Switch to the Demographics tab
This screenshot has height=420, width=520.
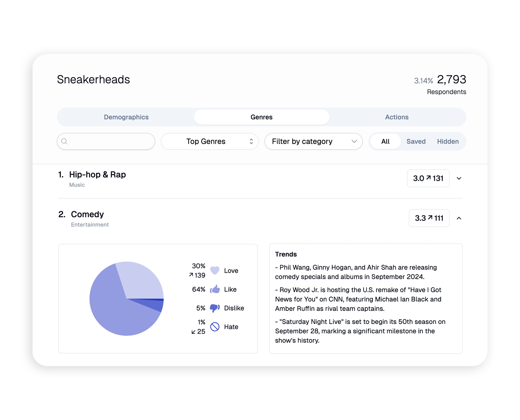coord(126,117)
